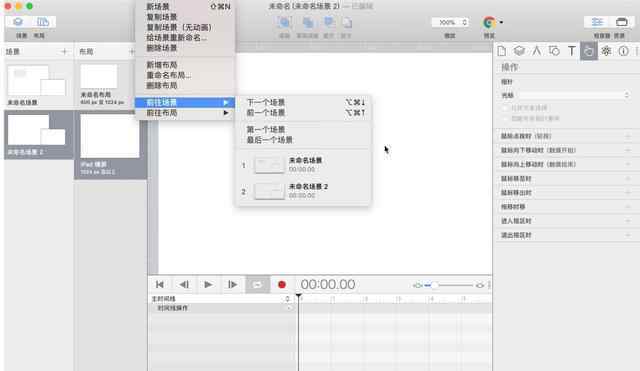This screenshot has width=640, height=371.
Task: Play the timeline animation
Action: [208, 284]
